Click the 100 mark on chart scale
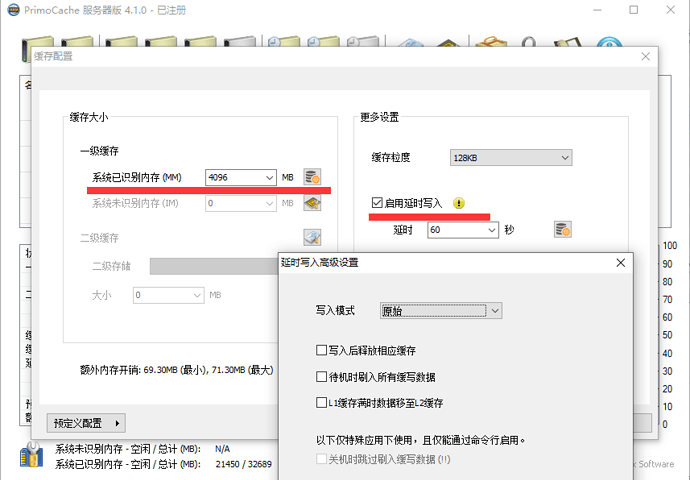The image size is (690, 480). coord(670,245)
